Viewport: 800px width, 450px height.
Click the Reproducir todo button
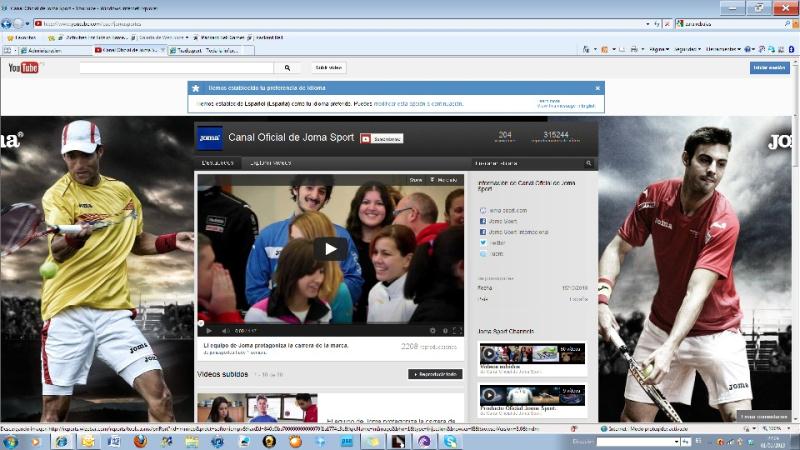tap(435, 374)
